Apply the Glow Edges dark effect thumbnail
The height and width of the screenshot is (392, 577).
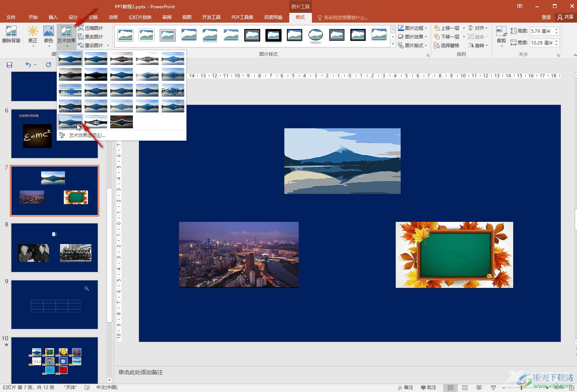[x=122, y=122]
